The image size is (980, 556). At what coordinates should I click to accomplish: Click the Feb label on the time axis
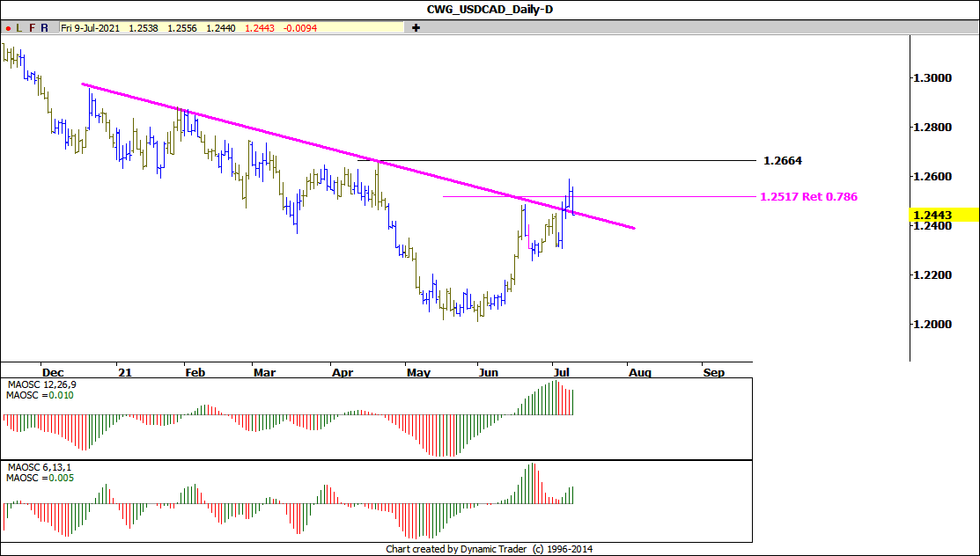pos(195,372)
